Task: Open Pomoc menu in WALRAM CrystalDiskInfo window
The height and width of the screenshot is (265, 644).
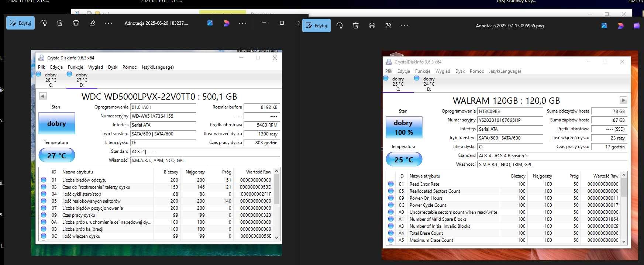Action: point(476,71)
